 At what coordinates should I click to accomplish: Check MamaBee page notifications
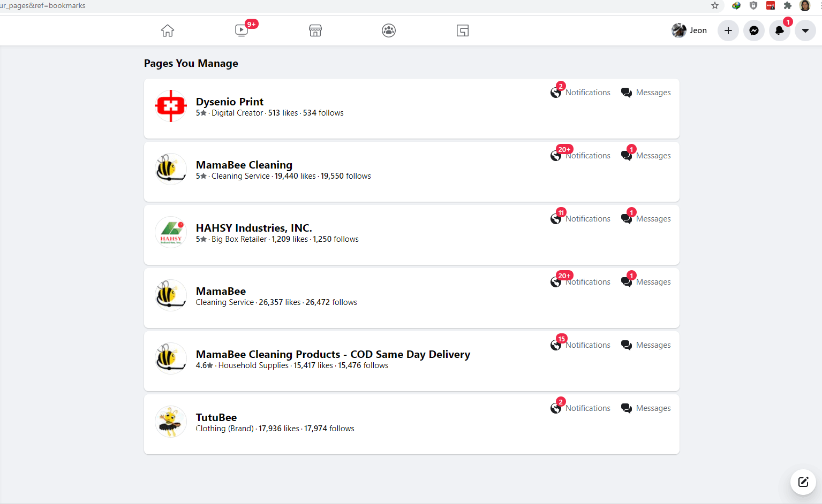[580, 282]
